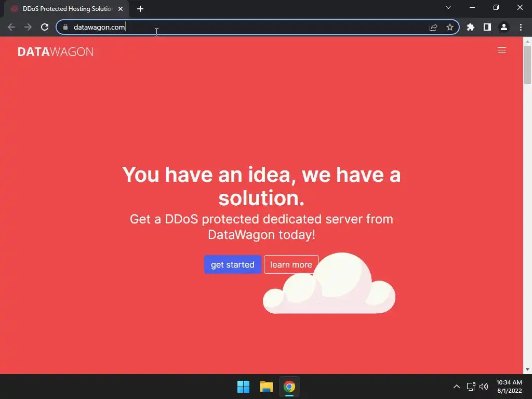Bookmark this page with the star icon
Image resolution: width=532 pixels, height=399 pixels.
tap(450, 27)
